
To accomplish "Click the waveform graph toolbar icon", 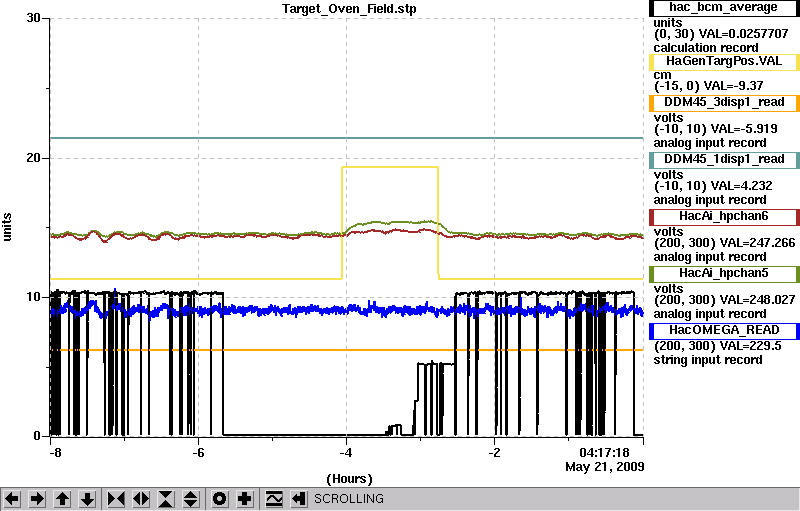I will (274, 498).
